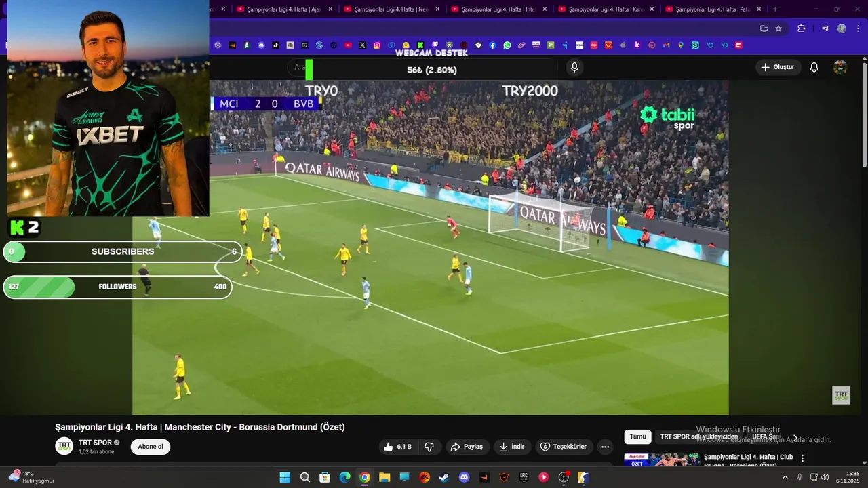Open Discord app from the taskbar
This screenshot has width=868, height=488.
tap(464, 477)
